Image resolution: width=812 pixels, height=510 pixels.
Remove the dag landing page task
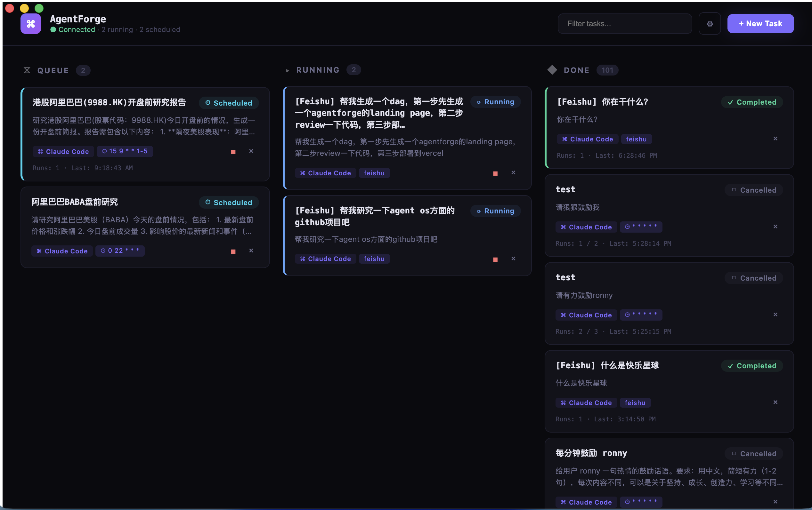coord(513,173)
